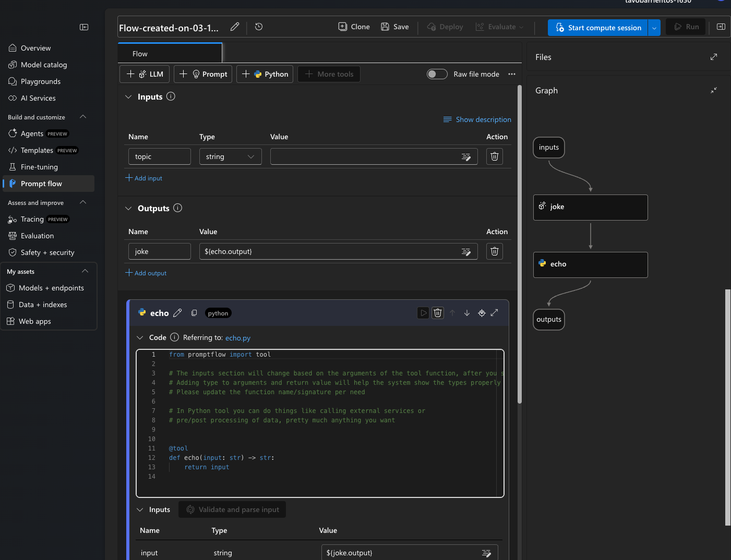Add an LLM node

pyautogui.click(x=145, y=74)
